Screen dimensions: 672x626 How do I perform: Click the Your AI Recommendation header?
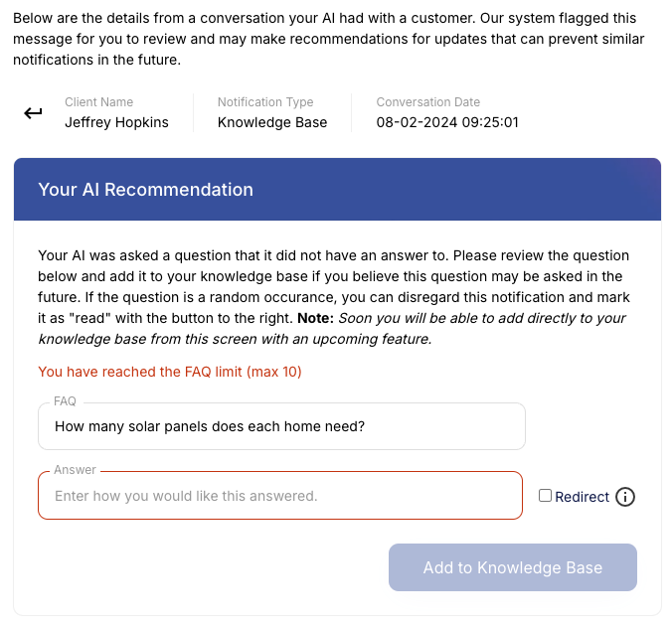[x=145, y=189]
